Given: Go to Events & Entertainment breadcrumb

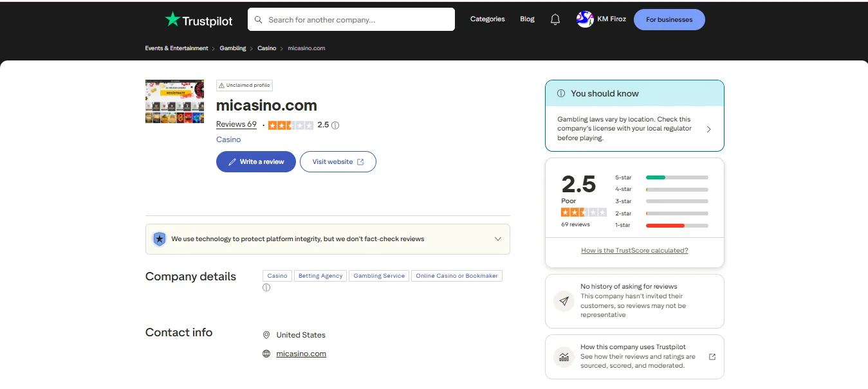Looking at the screenshot, I should pos(177,48).
